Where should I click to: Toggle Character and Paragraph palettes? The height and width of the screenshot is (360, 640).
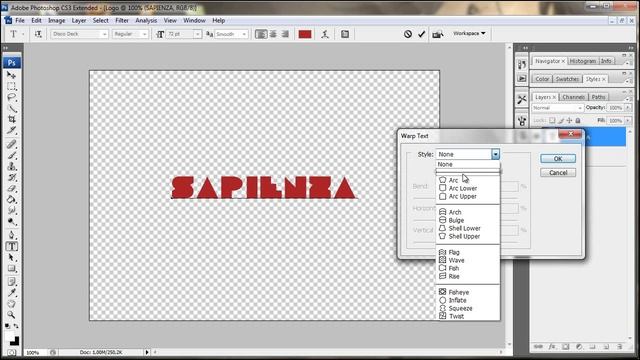tap(345, 34)
